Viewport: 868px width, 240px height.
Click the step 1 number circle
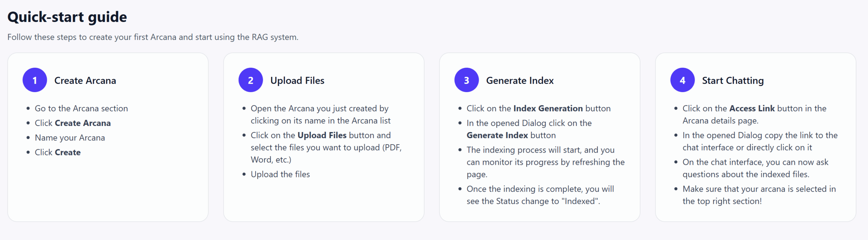coord(35,80)
